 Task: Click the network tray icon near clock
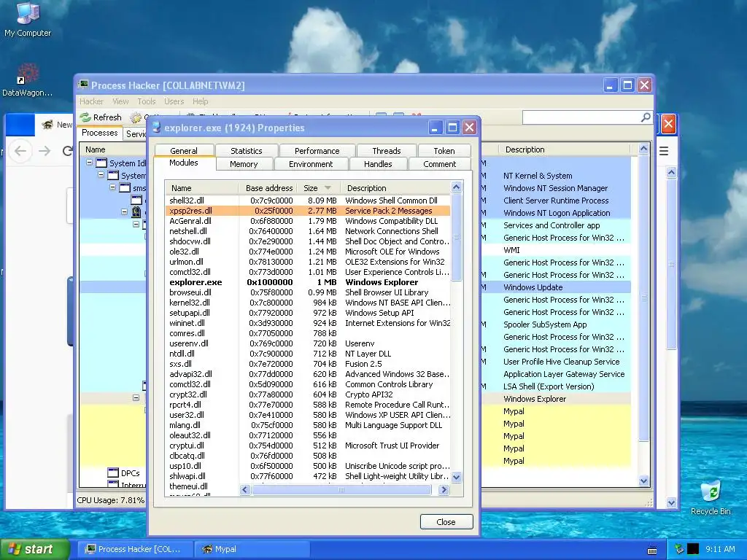(x=679, y=549)
